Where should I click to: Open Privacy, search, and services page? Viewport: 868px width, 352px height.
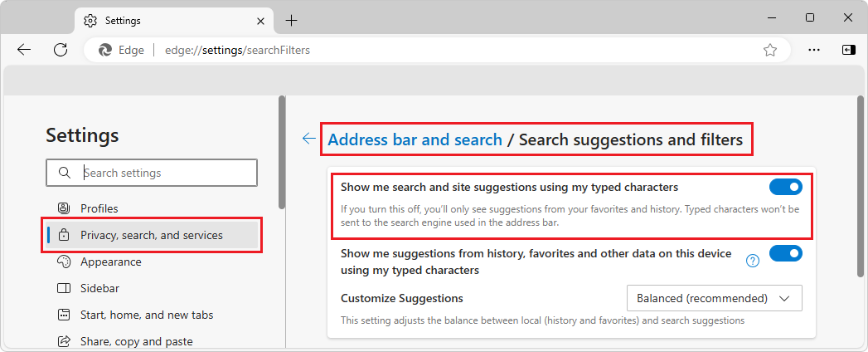(153, 235)
